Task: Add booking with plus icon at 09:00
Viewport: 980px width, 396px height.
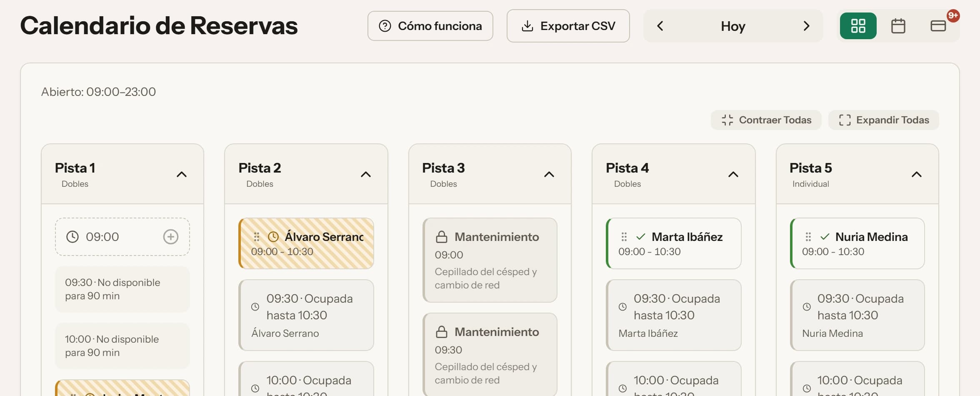Action: [170, 237]
